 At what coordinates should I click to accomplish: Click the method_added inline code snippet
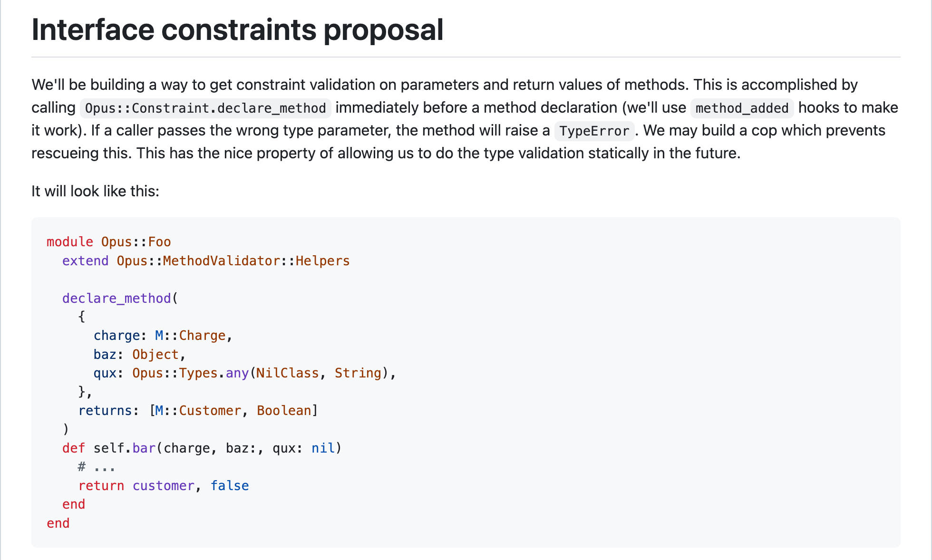point(742,108)
